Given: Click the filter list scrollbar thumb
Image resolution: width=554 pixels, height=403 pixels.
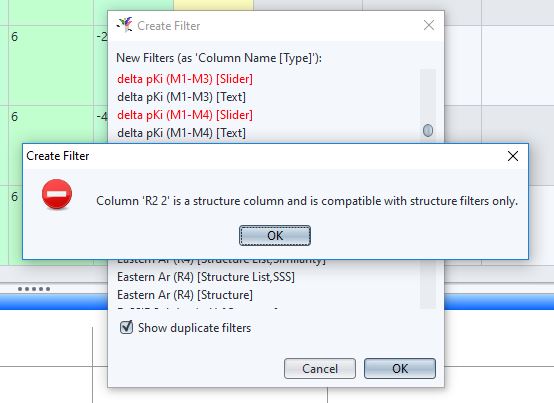Looking at the screenshot, I should (428, 131).
